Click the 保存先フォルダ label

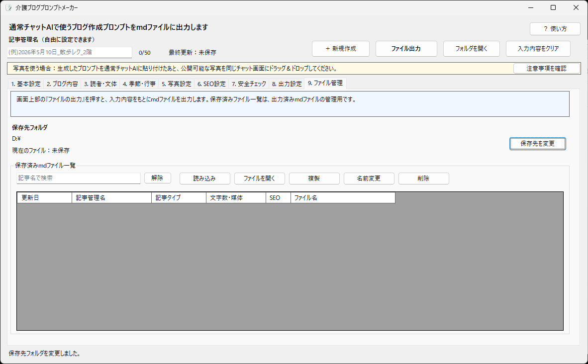point(30,127)
